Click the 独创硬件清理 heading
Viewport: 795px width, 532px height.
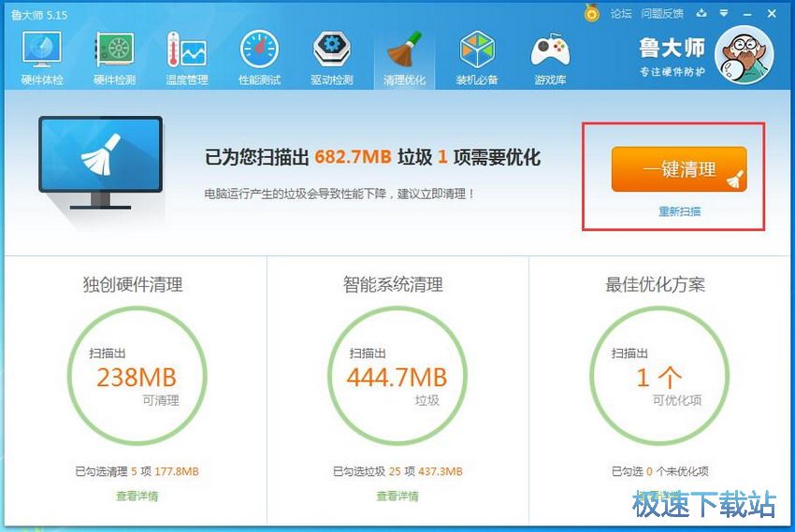[x=133, y=284]
